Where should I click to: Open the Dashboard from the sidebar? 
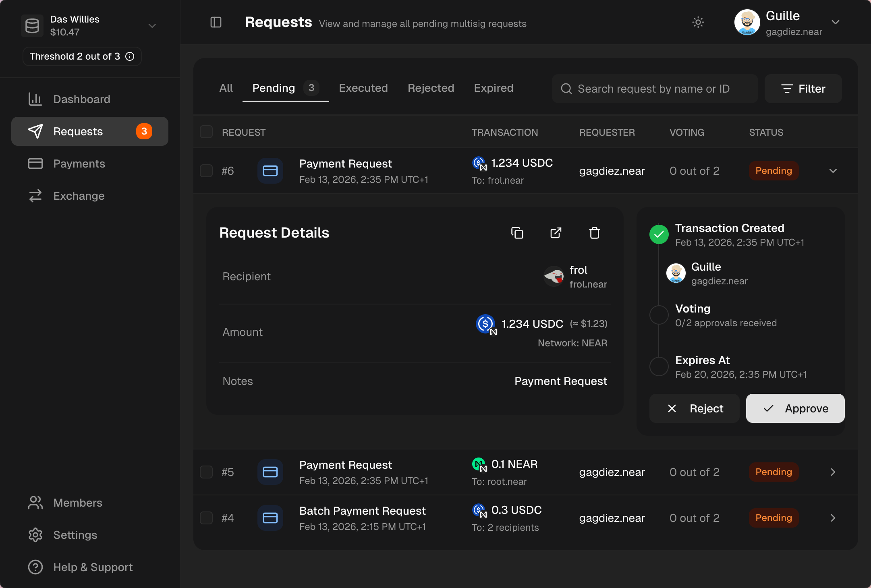[82, 99]
